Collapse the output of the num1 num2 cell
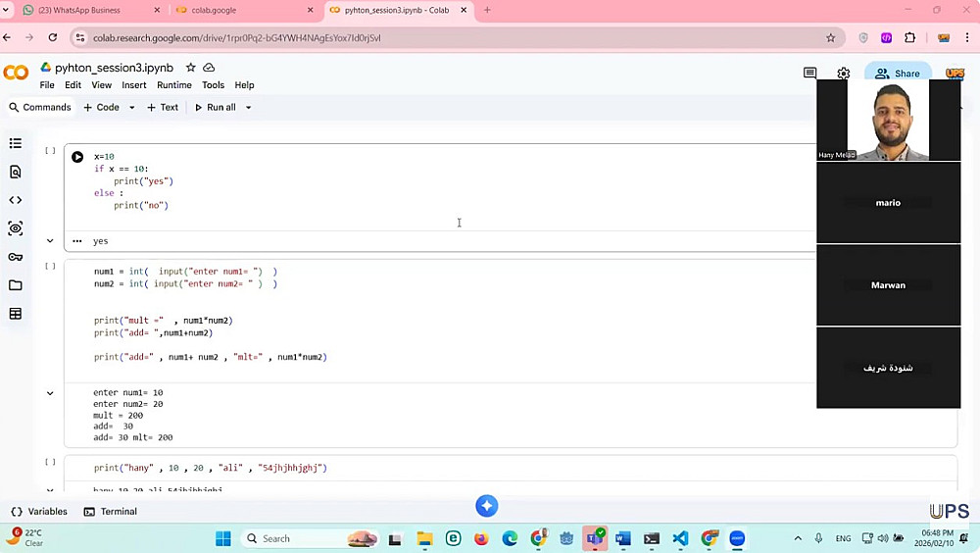Screen dimensions: 980x553 click(x=50, y=393)
